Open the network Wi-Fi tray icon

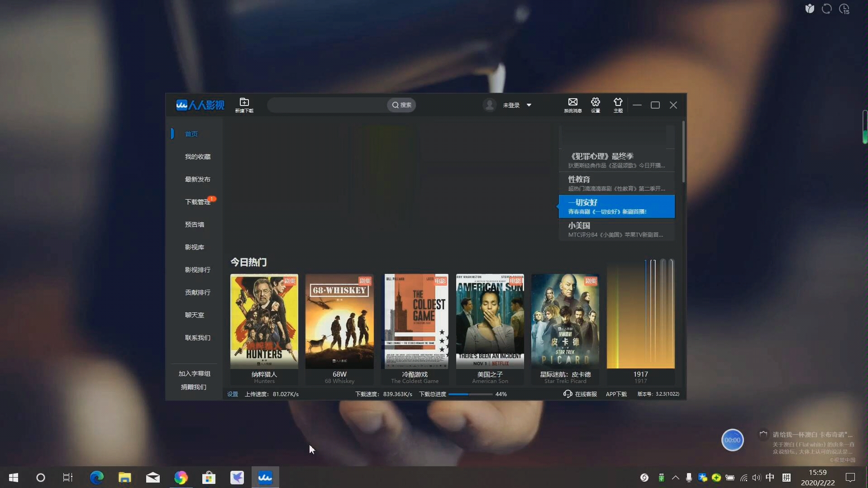click(x=744, y=478)
